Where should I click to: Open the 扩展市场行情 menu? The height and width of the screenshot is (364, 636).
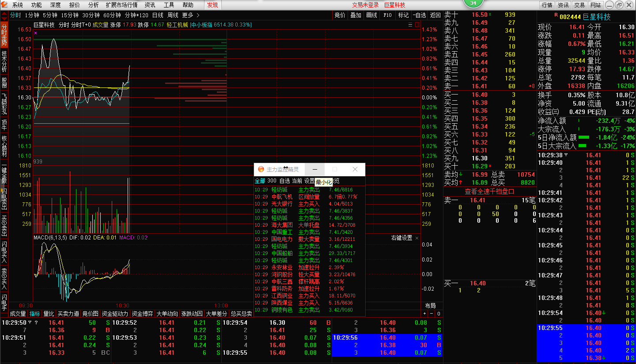click(122, 5)
